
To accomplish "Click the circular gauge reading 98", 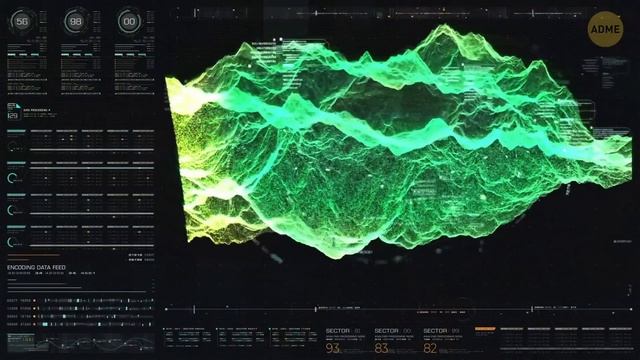I will pyautogui.click(x=75, y=21).
